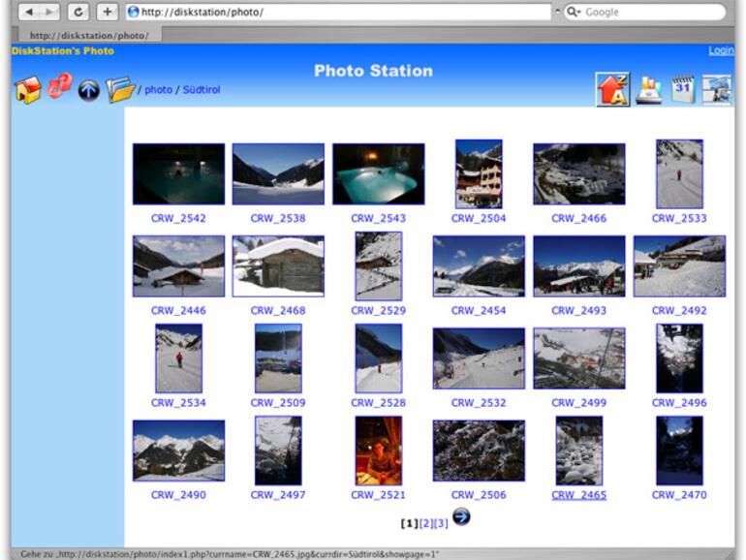Click the CRW_2497 filename link
Viewport: 746px width, 560px height.
coord(278,495)
